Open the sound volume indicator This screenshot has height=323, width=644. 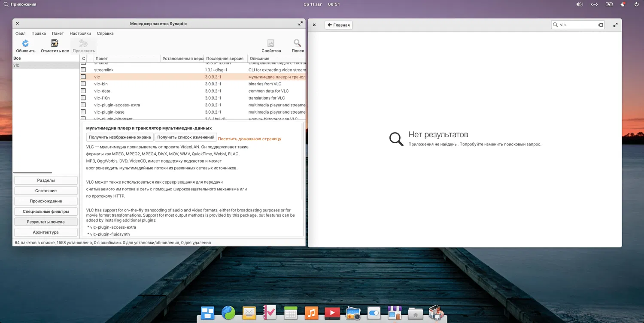(579, 4)
